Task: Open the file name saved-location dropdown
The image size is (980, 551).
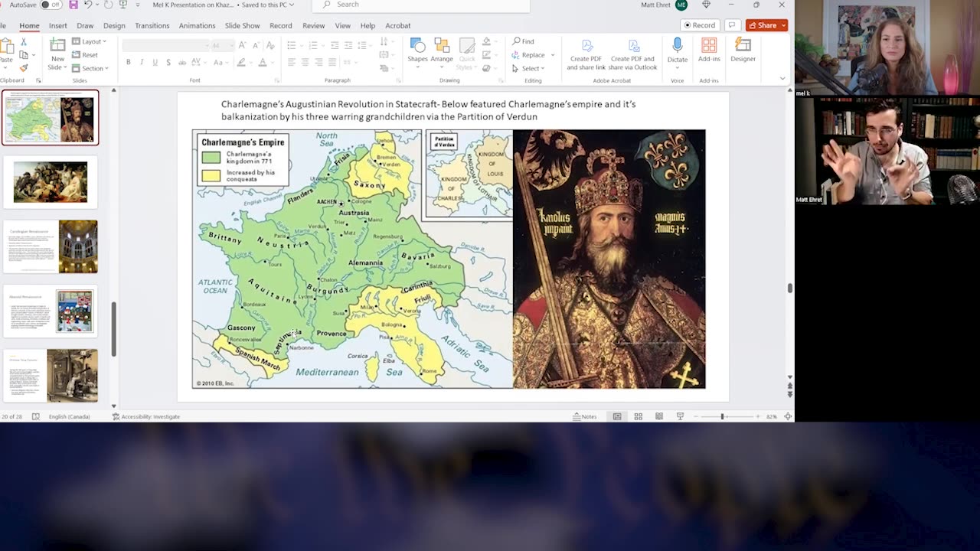Action: [292, 5]
